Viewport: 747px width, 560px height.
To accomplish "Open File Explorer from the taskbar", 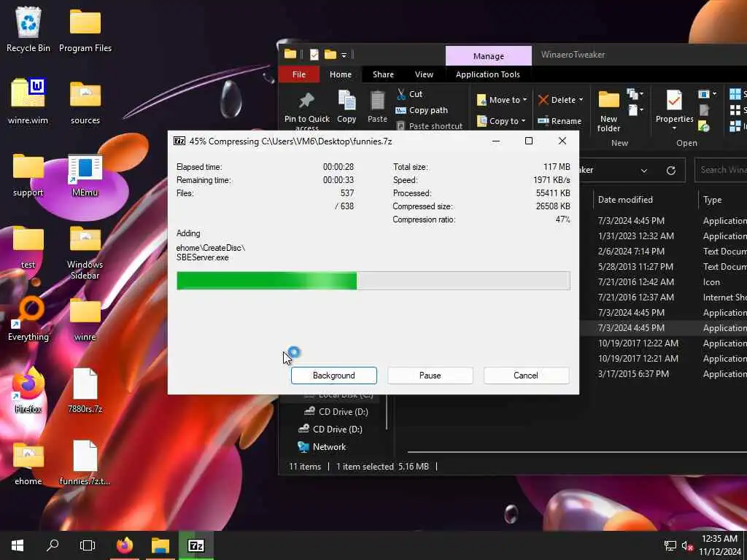I will click(x=160, y=545).
